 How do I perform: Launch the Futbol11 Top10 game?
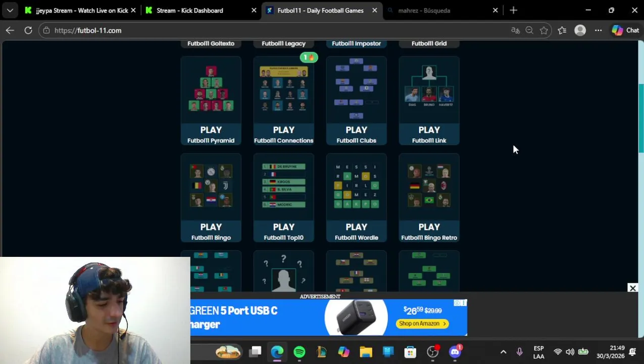pos(283,198)
